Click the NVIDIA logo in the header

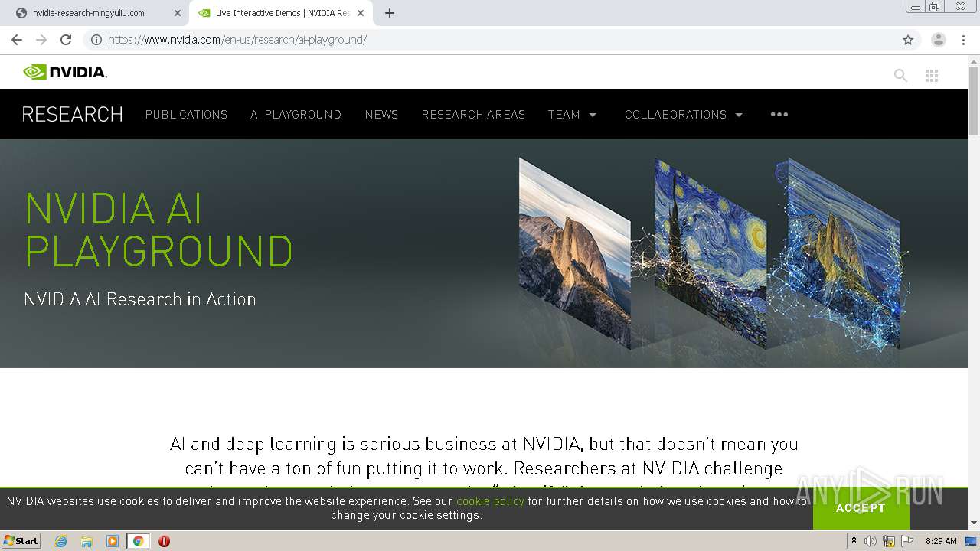pos(65,72)
